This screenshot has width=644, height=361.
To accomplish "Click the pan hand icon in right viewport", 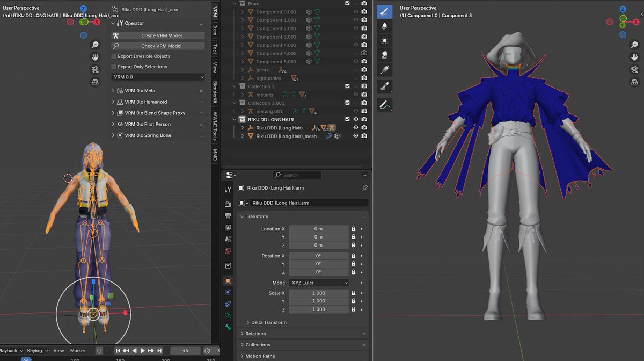I will 634,57.
